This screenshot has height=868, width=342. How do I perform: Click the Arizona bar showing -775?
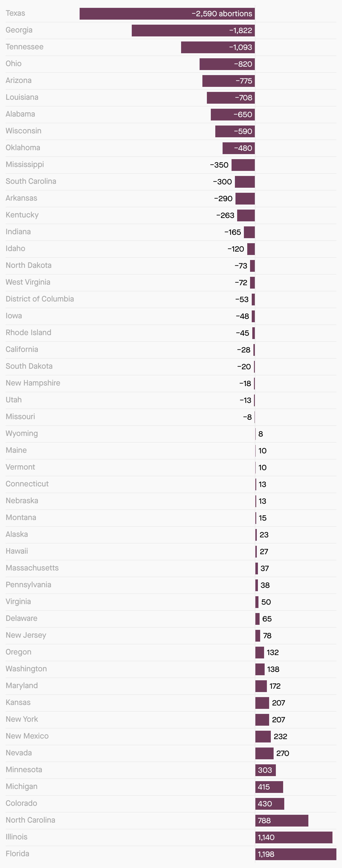[x=228, y=81]
